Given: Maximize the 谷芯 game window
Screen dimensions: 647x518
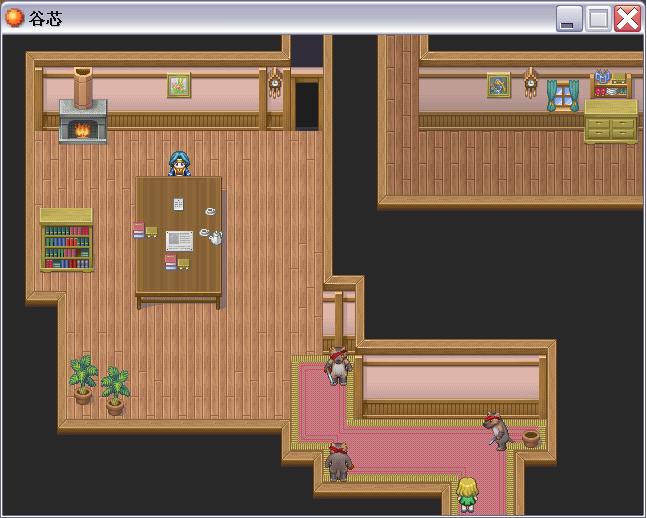Looking at the screenshot, I should click(598, 19).
